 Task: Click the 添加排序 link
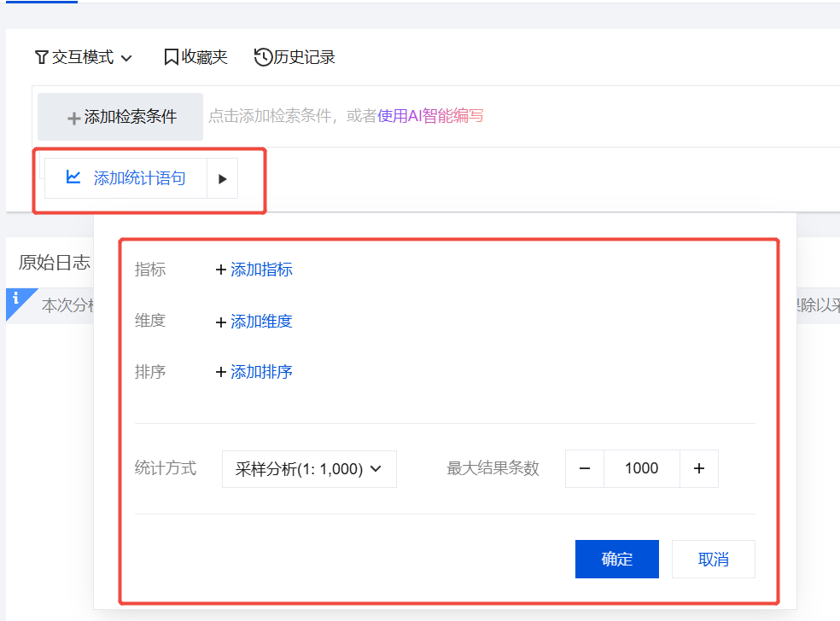(x=261, y=372)
